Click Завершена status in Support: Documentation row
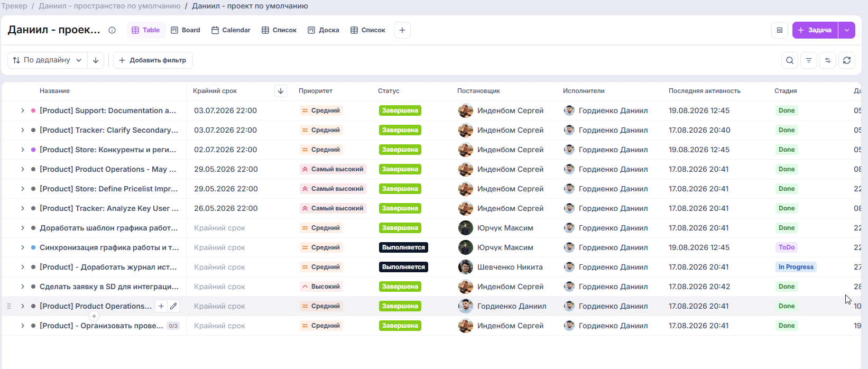 (400, 110)
